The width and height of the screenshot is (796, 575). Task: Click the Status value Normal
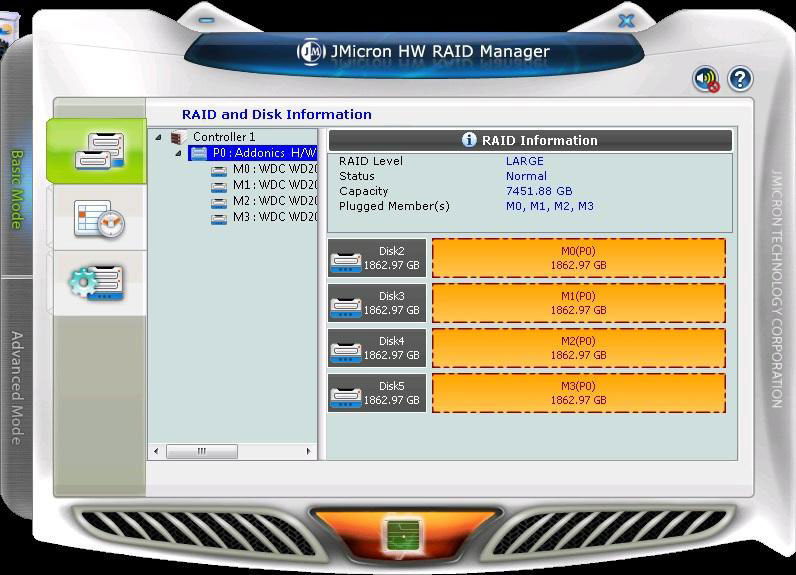[526, 176]
